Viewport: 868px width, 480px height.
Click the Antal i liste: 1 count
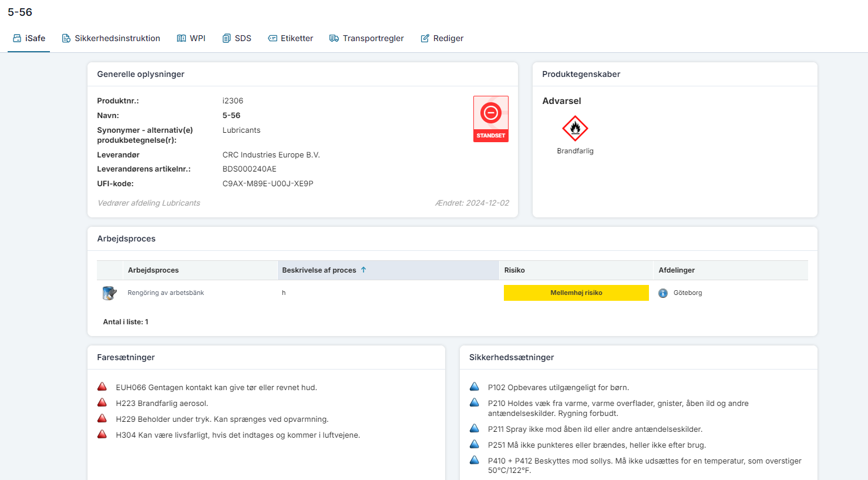(x=126, y=321)
